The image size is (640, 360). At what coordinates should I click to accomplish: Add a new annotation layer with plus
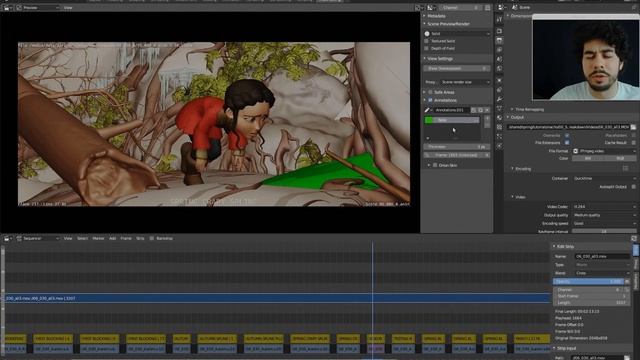[487, 118]
